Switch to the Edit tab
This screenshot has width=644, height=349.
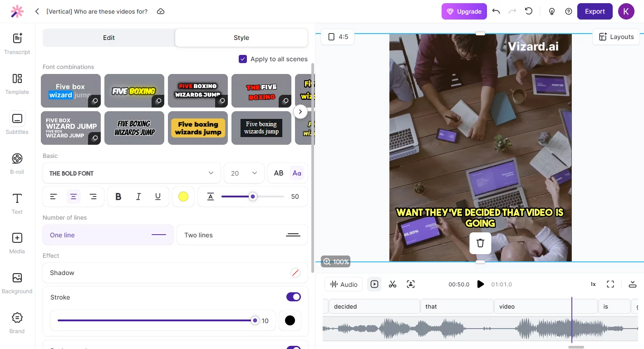(x=109, y=38)
